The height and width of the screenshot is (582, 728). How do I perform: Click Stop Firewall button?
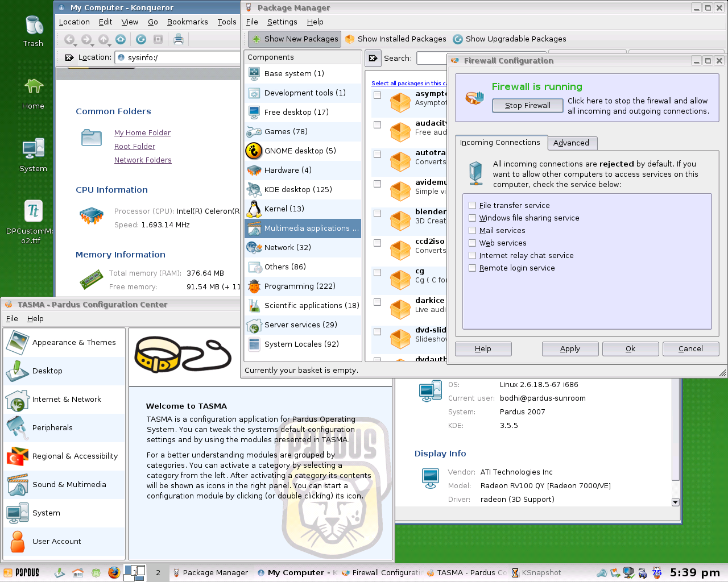coord(528,106)
